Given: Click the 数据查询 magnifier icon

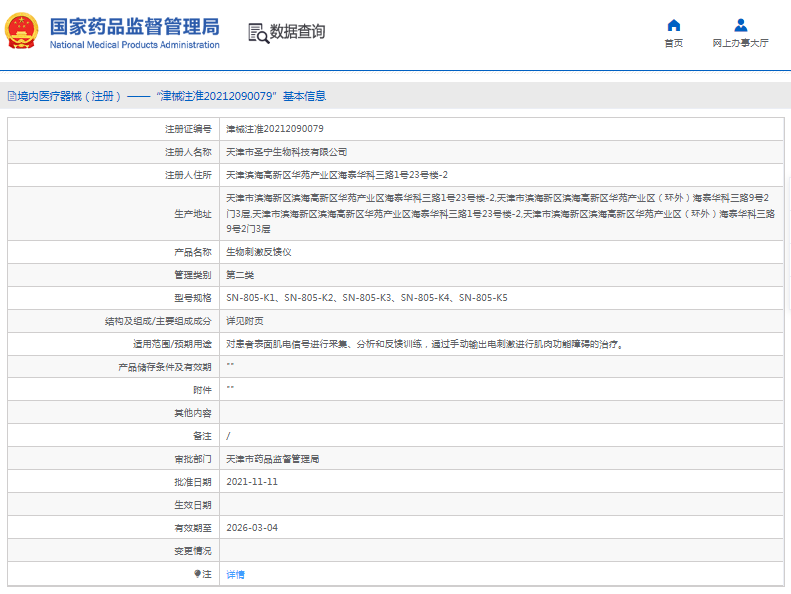Looking at the screenshot, I should pos(258,33).
